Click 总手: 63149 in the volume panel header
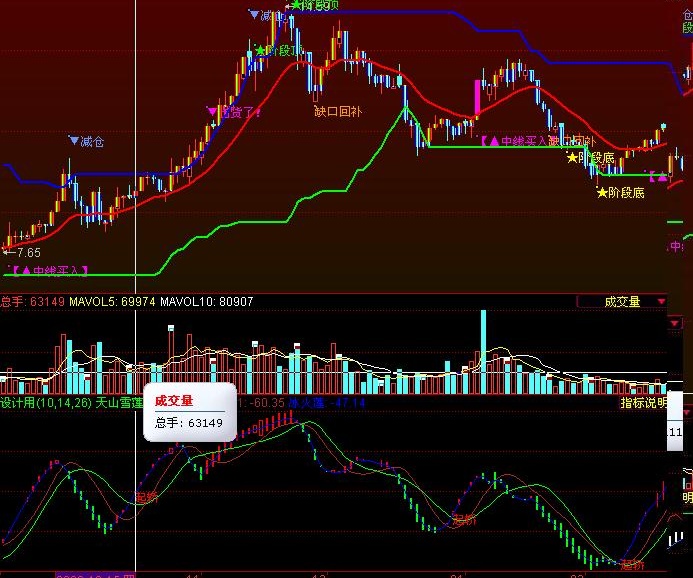The image size is (693, 578). 33,302
